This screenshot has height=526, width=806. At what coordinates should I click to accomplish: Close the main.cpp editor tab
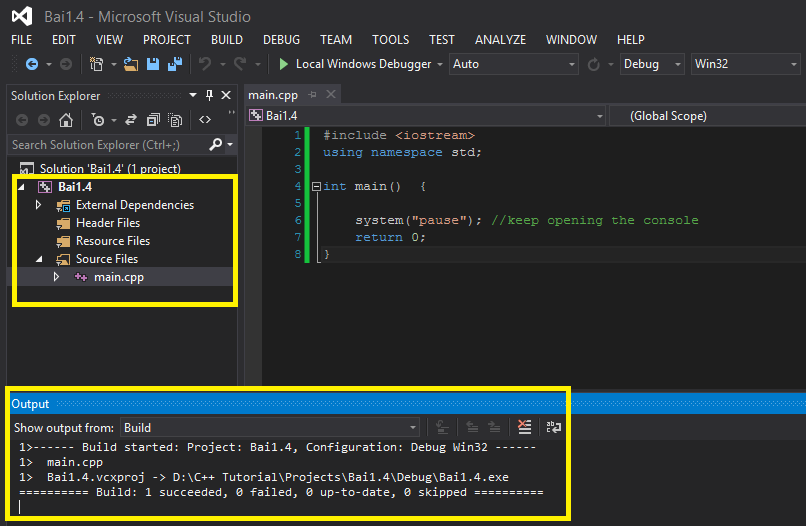pos(331,95)
